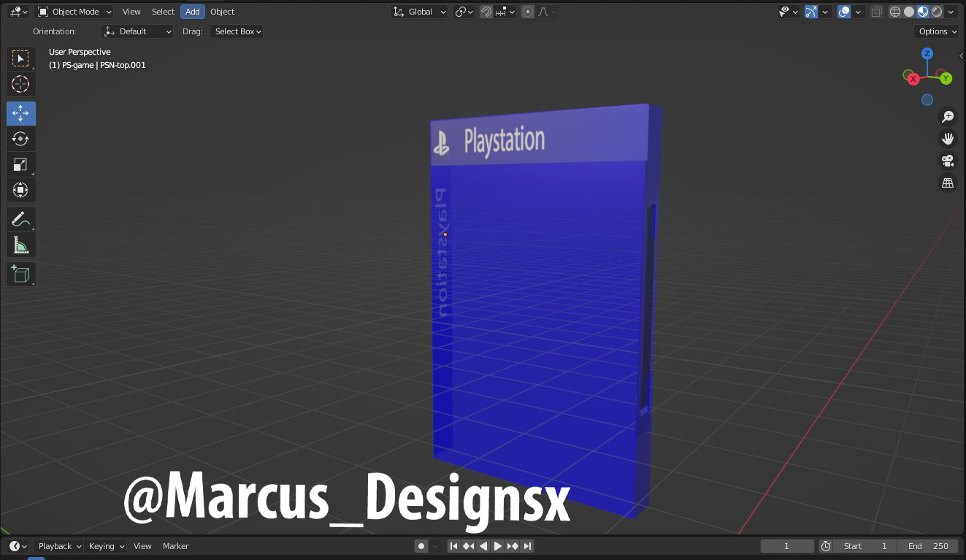Choose the Annotate tool
966x560 pixels.
click(20, 219)
